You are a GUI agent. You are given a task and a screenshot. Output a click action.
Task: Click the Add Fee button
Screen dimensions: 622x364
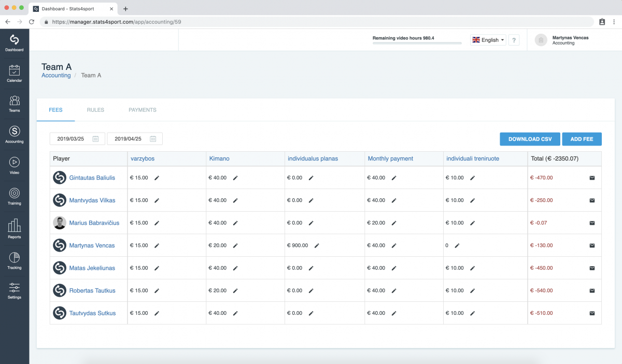point(582,139)
